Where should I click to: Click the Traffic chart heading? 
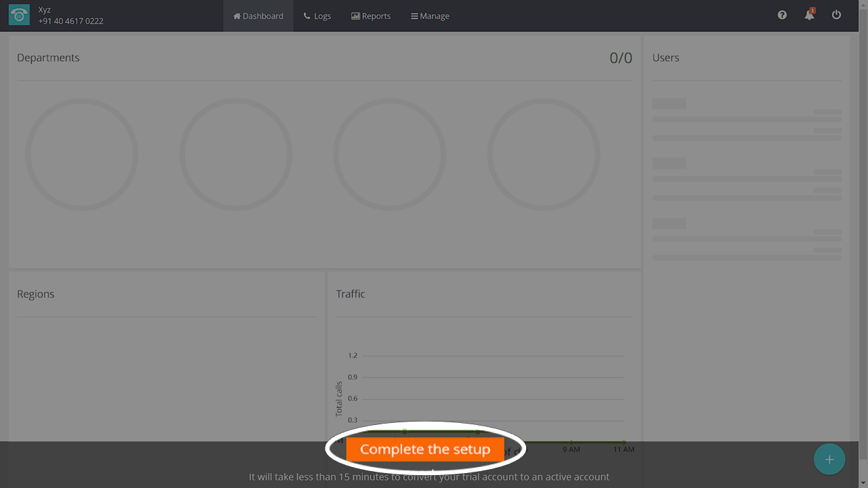(351, 294)
